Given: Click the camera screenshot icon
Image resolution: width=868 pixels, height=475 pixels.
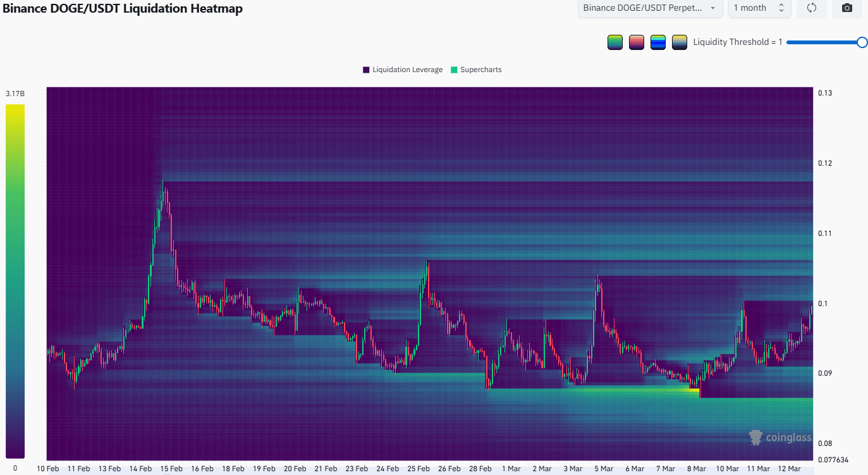Looking at the screenshot, I should tap(847, 8).
